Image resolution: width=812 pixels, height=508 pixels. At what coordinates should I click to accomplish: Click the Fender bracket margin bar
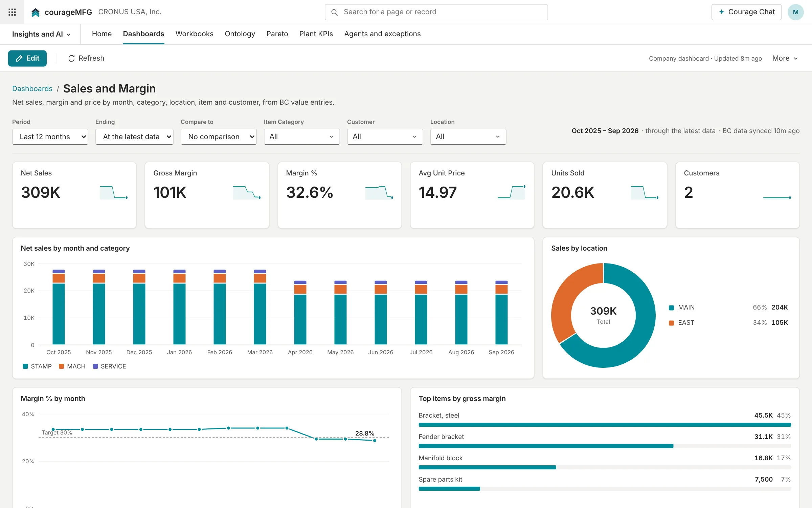pos(546,446)
